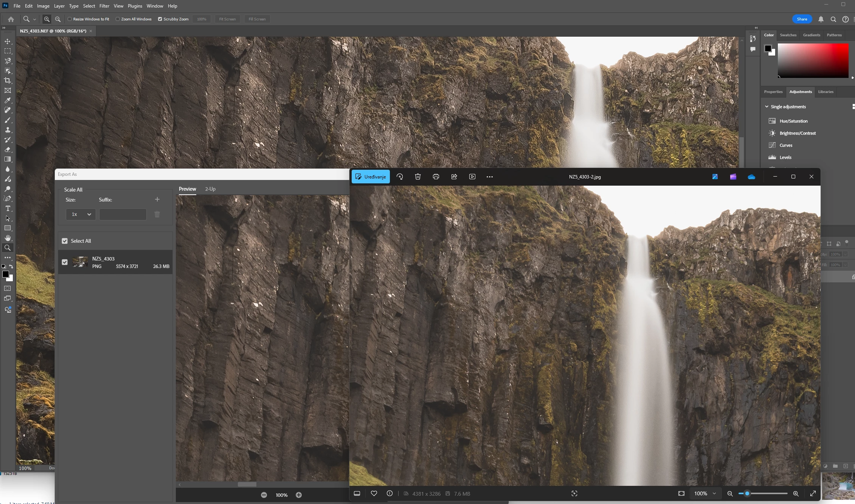
Task: Click the print icon in Photos viewer
Action: pos(436,177)
